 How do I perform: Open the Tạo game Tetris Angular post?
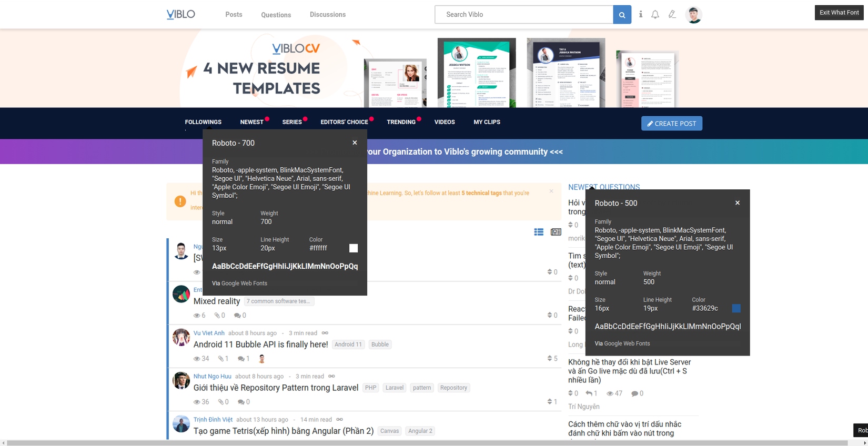click(284, 431)
